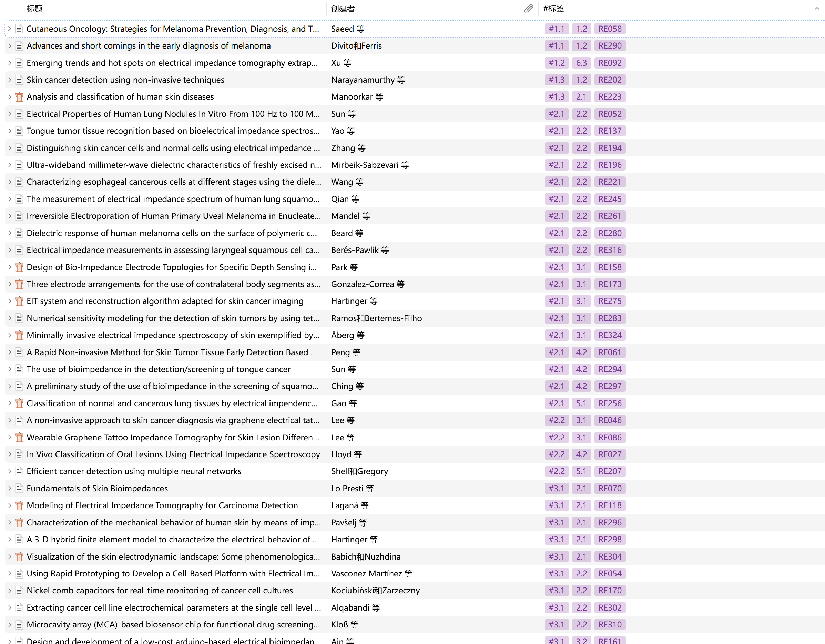
Task: Click the sort arrow in the tags column header
Action: pos(817,8)
